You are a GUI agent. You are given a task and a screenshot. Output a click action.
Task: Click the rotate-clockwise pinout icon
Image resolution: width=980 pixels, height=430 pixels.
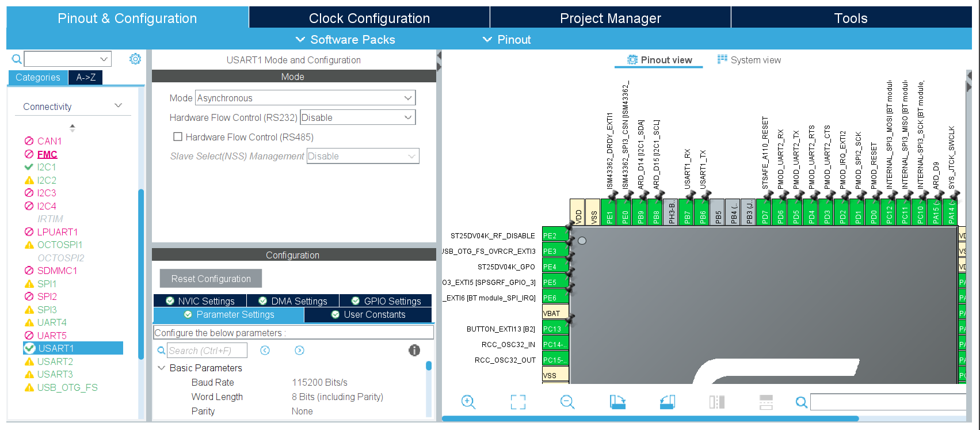pos(617,402)
